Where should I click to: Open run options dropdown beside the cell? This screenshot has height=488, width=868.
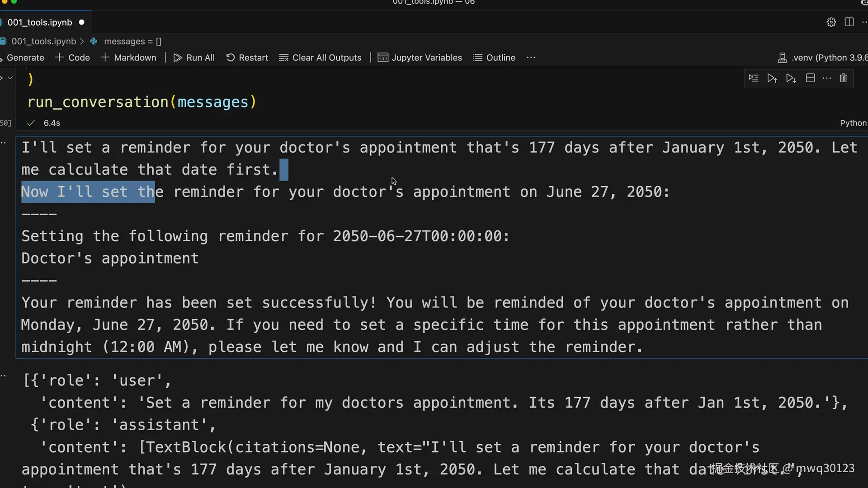point(10,78)
